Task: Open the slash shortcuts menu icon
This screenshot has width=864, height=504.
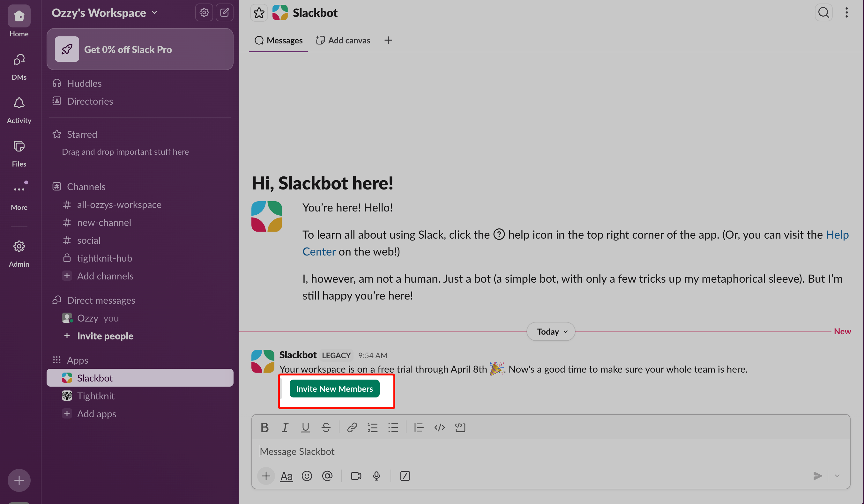Action: (405, 476)
